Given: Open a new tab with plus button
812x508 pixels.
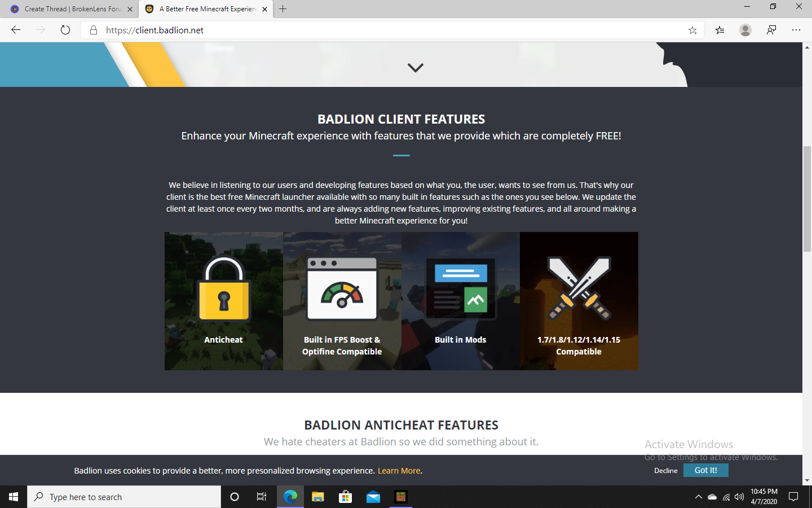Looking at the screenshot, I should (x=283, y=9).
